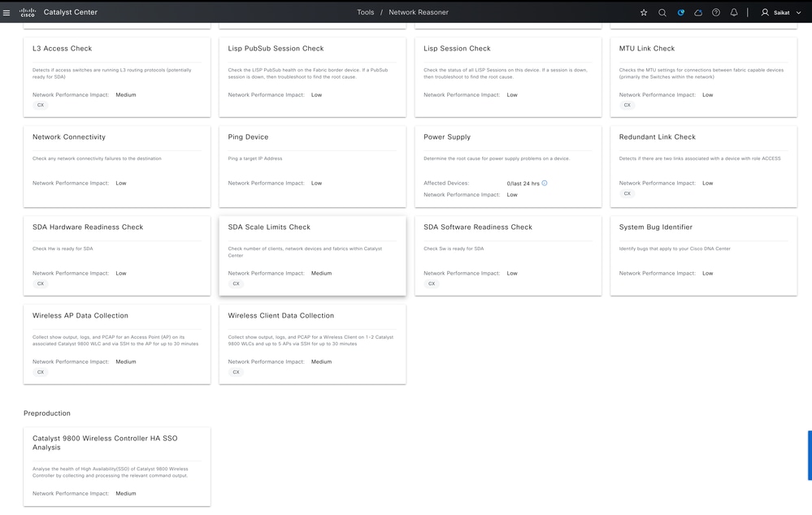Click CX tag on Wireless Client Data Collection
The width and height of the screenshot is (812, 515).
[x=237, y=372]
